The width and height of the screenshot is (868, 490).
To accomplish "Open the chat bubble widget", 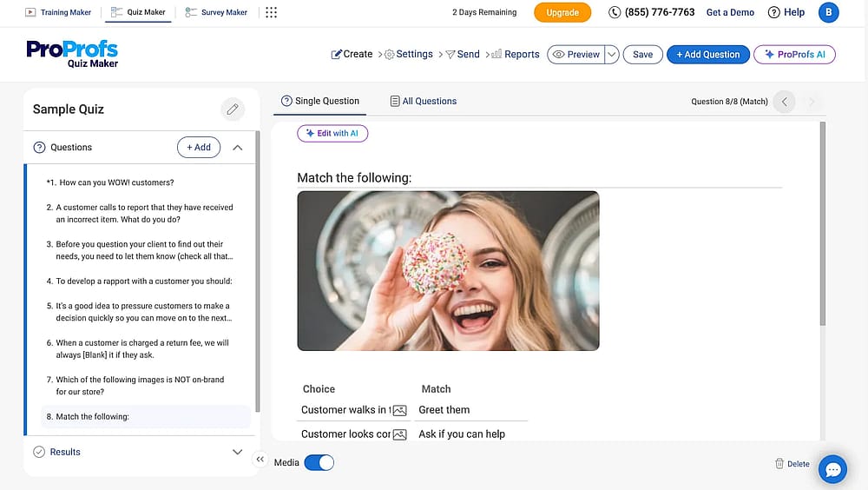I will [832, 469].
